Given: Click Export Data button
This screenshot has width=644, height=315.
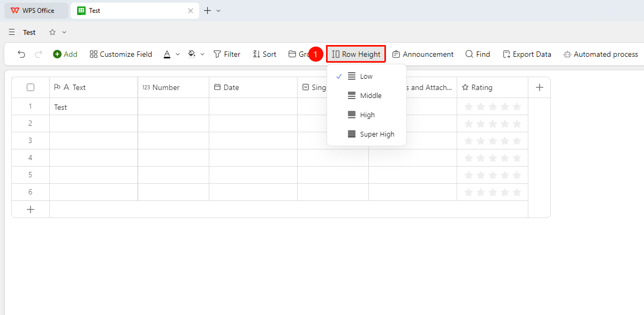Looking at the screenshot, I should (527, 54).
